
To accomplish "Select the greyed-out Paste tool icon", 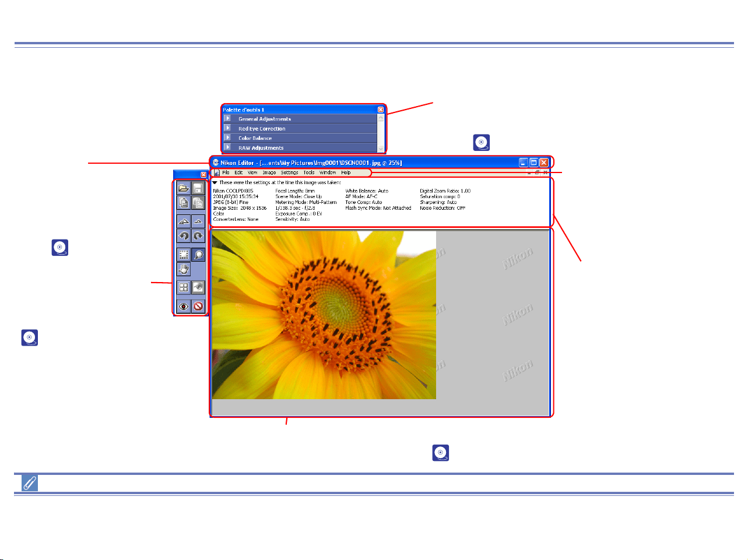I will point(198,203).
